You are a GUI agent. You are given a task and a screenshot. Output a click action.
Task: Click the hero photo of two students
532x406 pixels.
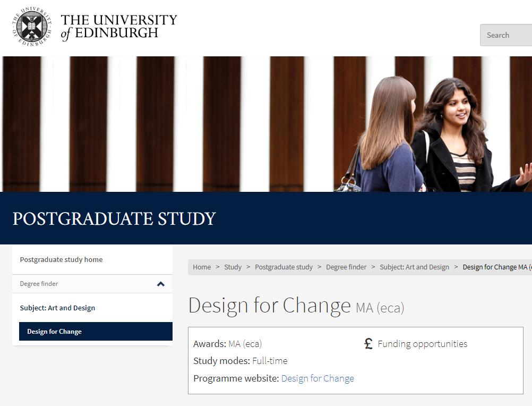coord(266,124)
